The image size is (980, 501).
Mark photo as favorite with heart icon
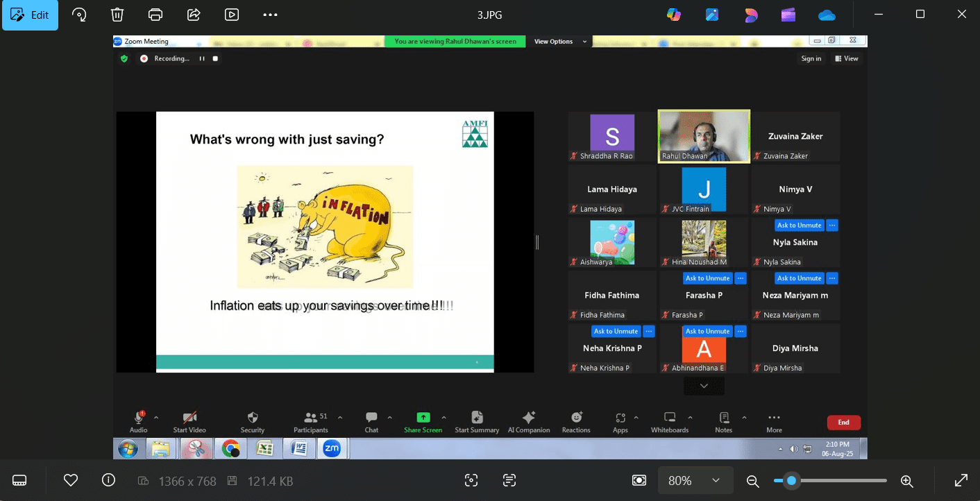coord(70,480)
